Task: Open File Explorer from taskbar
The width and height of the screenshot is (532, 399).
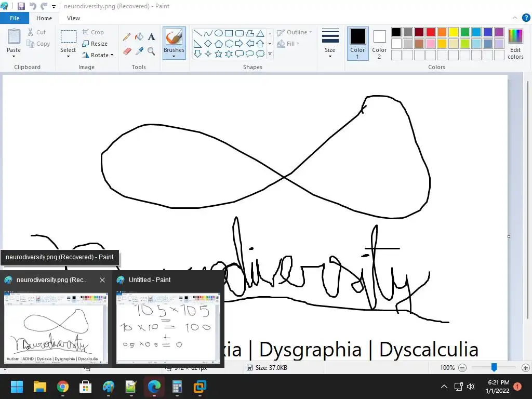Action: click(39, 387)
